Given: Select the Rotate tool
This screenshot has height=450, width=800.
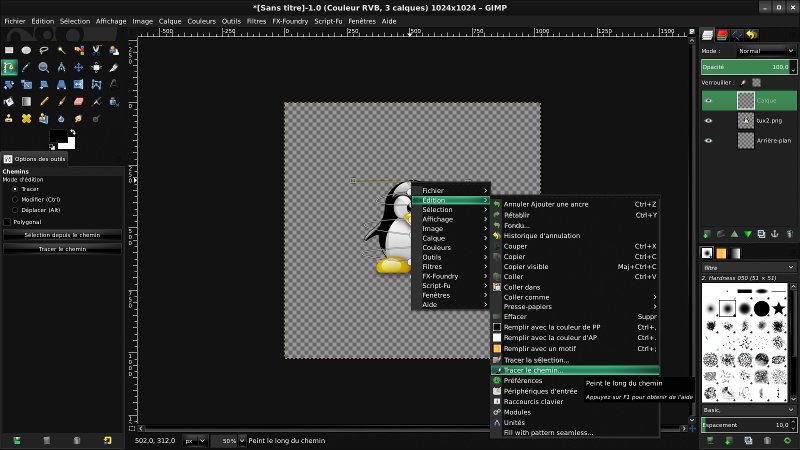Looking at the screenshot, I should (9, 85).
